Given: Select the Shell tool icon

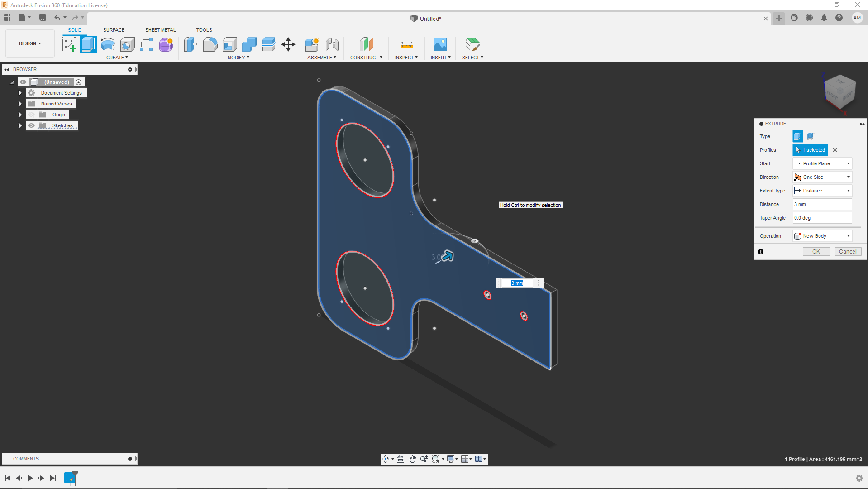Looking at the screenshot, I should pos(230,44).
